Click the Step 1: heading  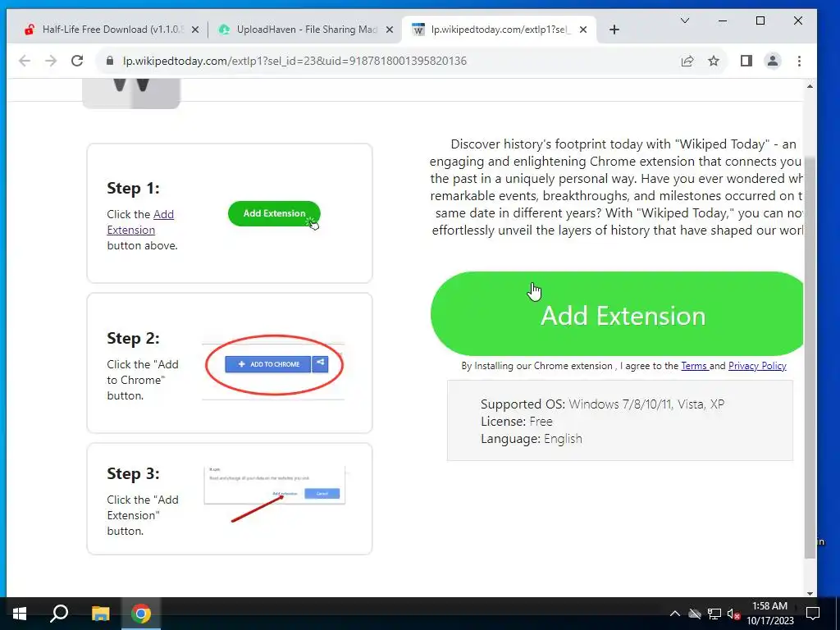(x=133, y=188)
